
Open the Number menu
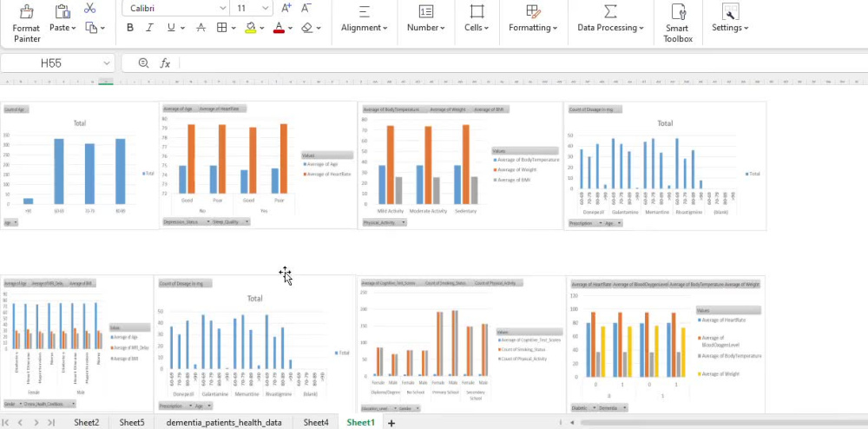pos(425,19)
